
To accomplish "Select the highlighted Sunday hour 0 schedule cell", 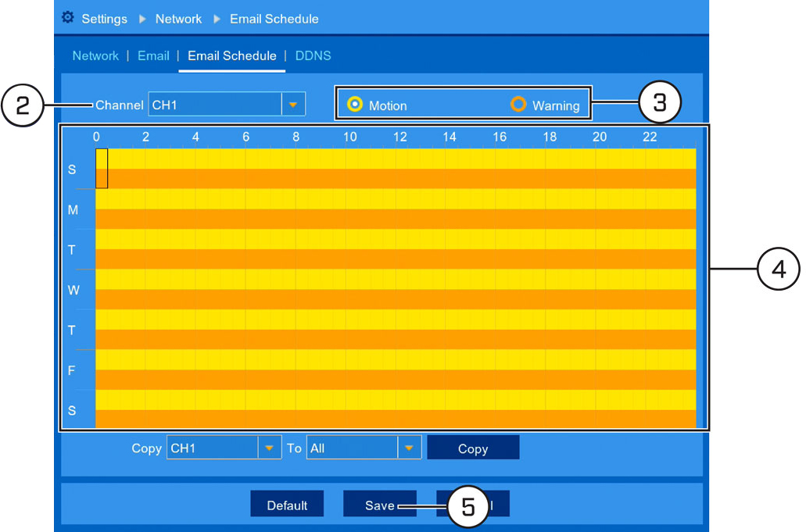I will click(x=102, y=169).
